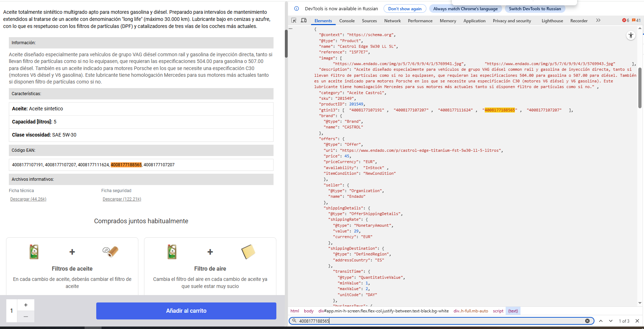Click the oil filter product thumbnail
This screenshot has height=329, width=644.
(110, 252)
